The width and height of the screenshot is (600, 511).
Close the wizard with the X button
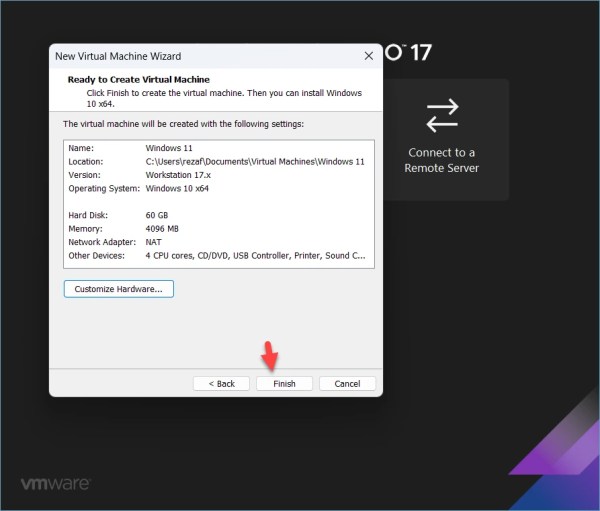pos(369,56)
